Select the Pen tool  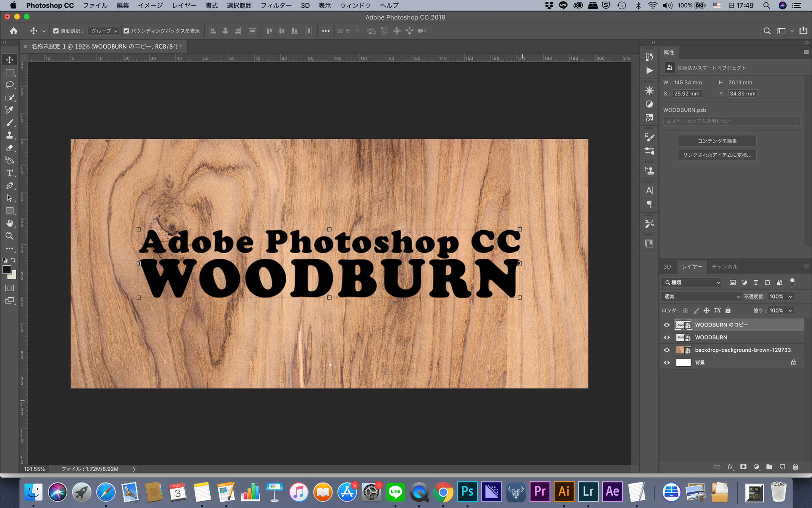tap(9, 185)
